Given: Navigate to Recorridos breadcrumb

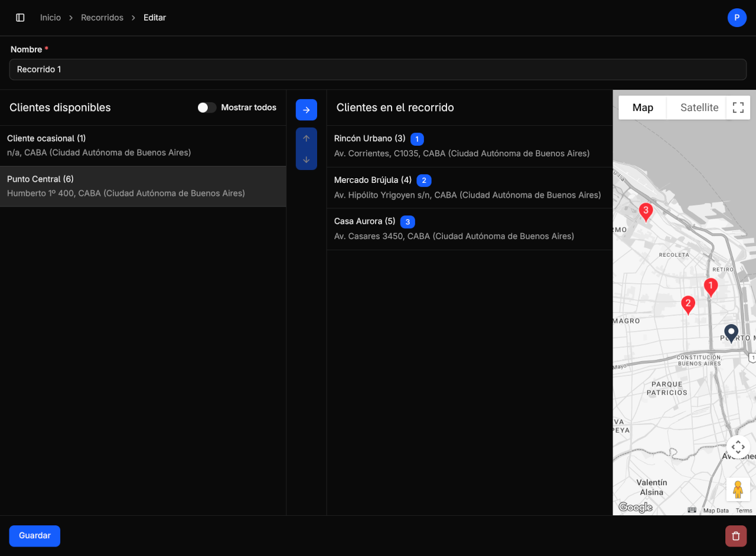Looking at the screenshot, I should click(x=102, y=18).
